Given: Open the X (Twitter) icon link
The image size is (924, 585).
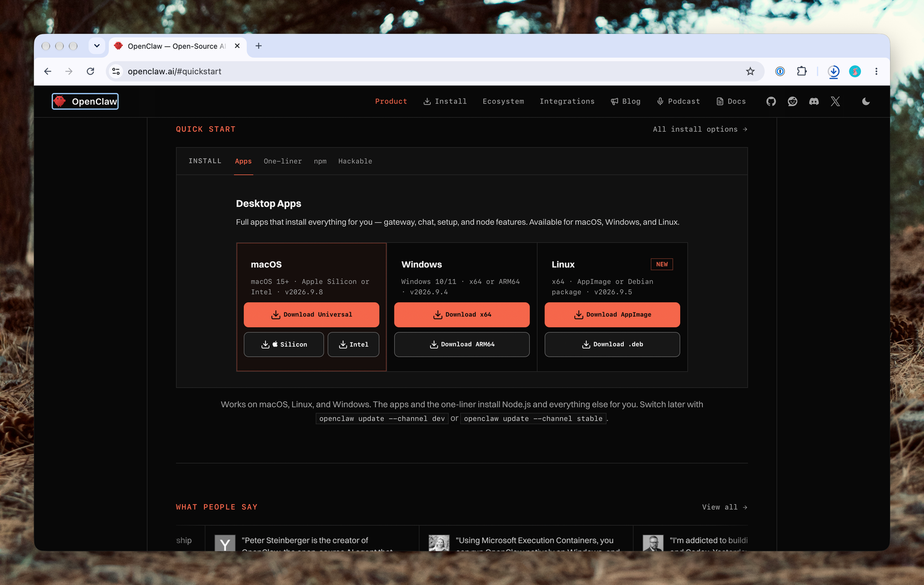Looking at the screenshot, I should click(835, 102).
